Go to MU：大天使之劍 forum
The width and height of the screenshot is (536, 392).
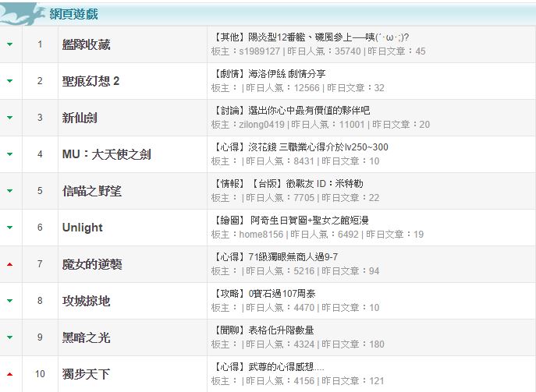[106, 154]
